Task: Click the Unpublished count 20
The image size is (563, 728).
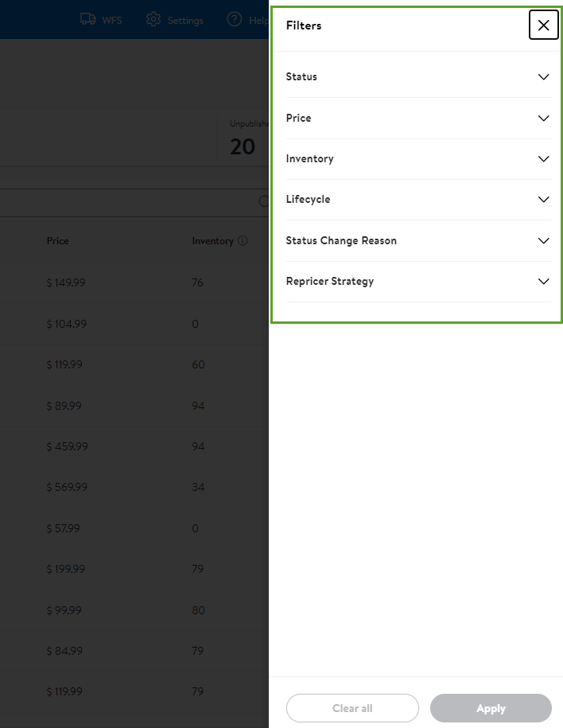Action: coord(243,146)
